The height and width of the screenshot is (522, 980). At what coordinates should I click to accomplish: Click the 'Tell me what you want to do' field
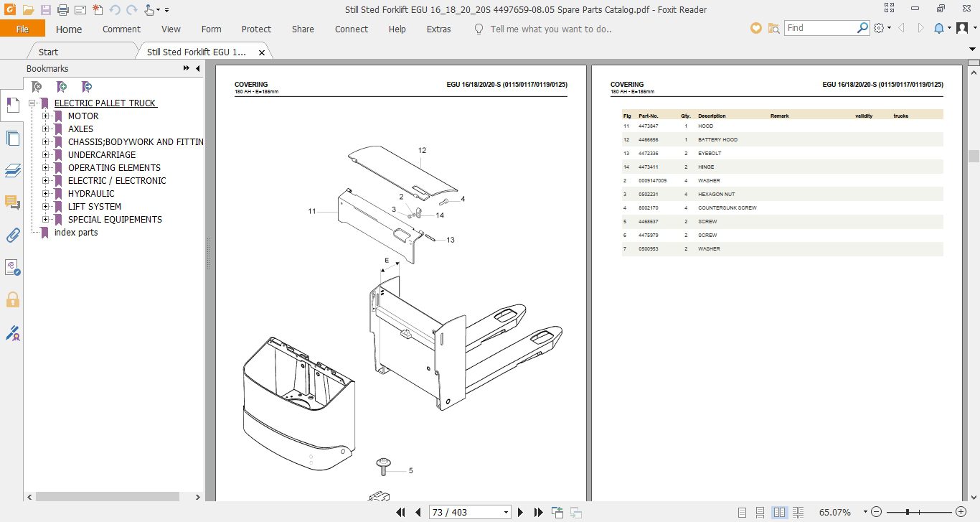(x=550, y=29)
